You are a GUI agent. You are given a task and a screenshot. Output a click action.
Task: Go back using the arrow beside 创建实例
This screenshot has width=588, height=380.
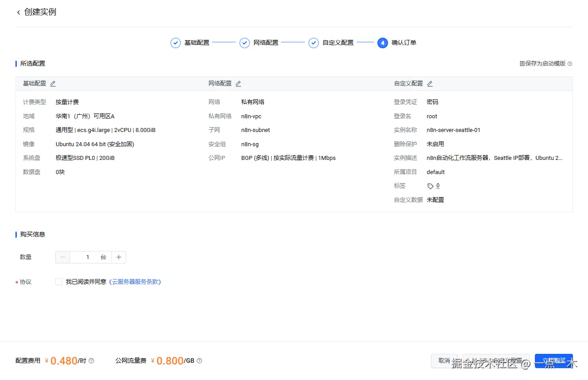18,12
